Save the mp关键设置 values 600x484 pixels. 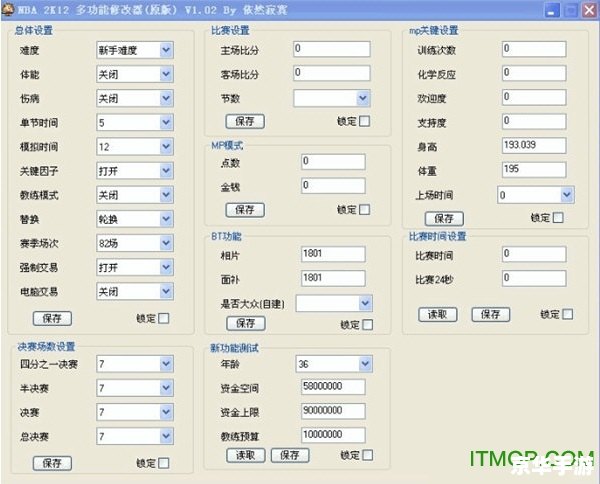click(444, 218)
